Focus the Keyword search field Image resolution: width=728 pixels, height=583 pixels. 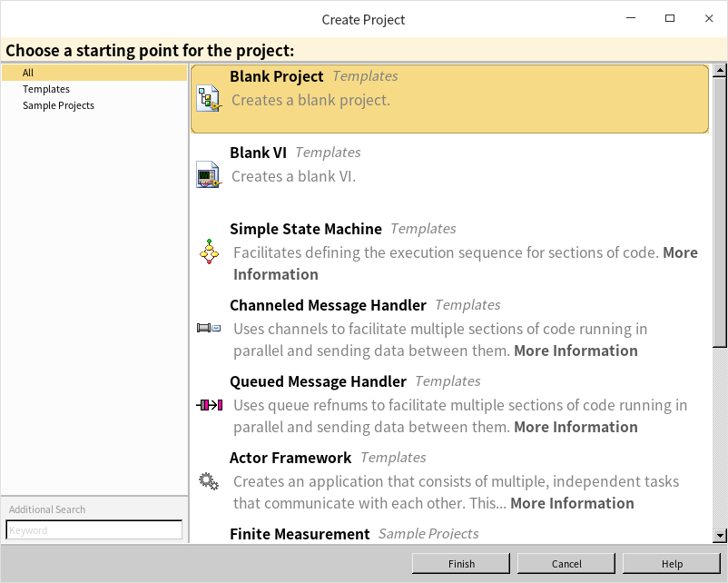(94, 530)
